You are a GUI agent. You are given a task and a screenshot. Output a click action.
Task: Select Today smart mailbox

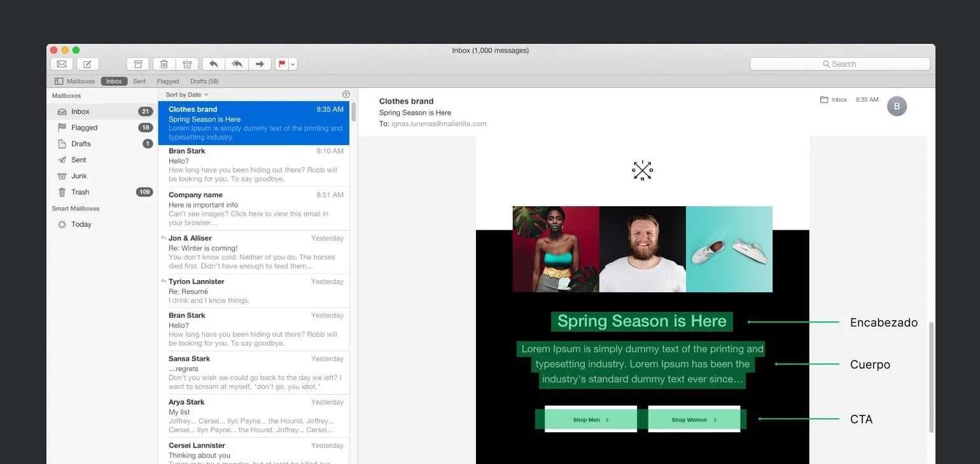point(102,224)
